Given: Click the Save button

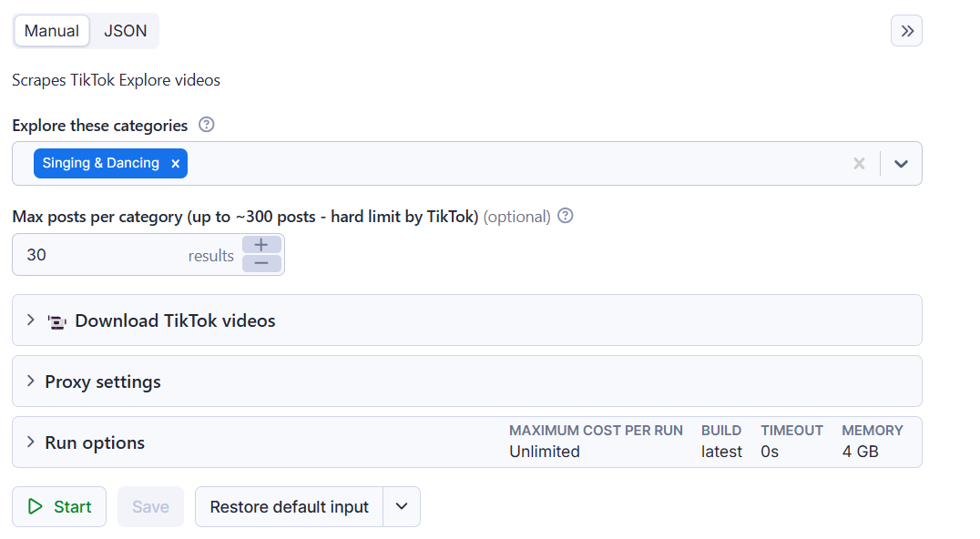Looking at the screenshot, I should tap(150, 506).
